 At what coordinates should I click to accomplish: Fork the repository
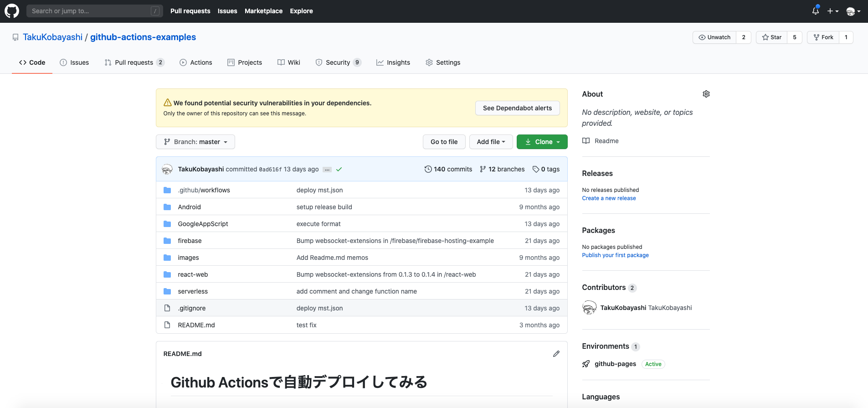click(x=823, y=37)
